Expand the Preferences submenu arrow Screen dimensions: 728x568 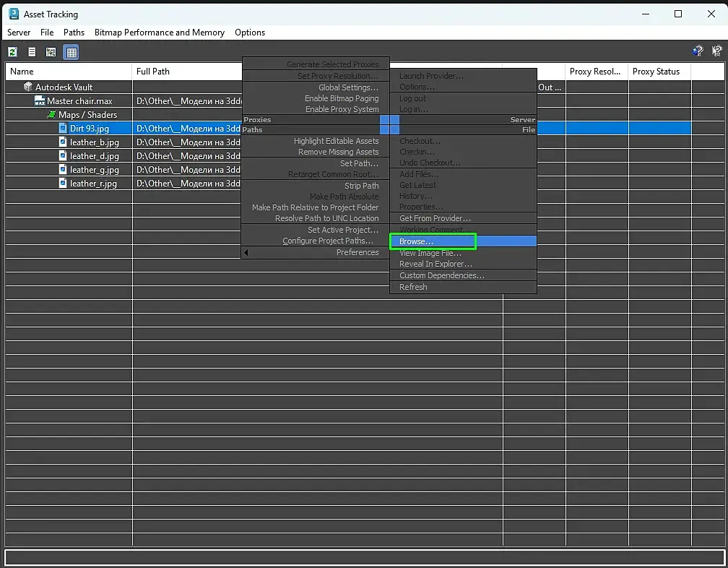[x=246, y=253]
